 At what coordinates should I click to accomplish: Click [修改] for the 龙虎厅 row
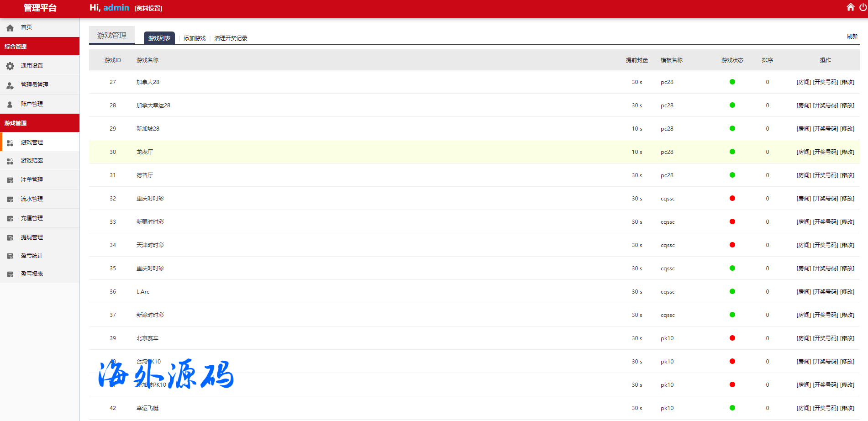[847, 152]
